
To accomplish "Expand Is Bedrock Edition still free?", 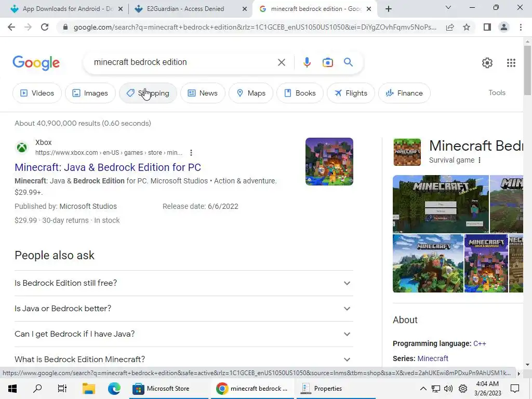I will [184, 283].
